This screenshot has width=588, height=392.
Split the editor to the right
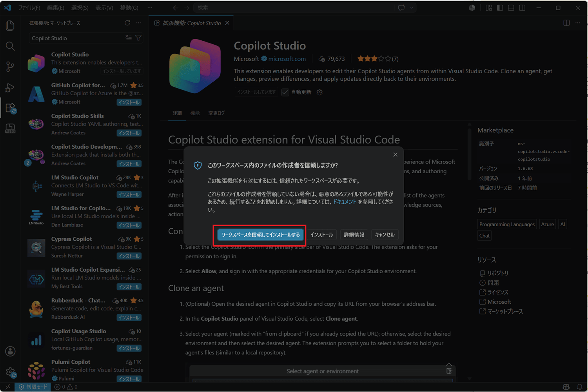pyautogui.click(x=566, y=23)
